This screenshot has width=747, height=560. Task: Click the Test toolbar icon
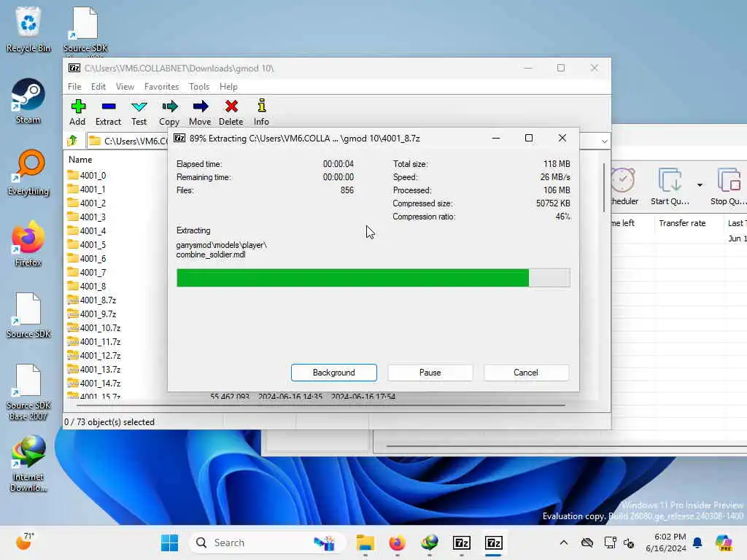(x=139, y=112)
